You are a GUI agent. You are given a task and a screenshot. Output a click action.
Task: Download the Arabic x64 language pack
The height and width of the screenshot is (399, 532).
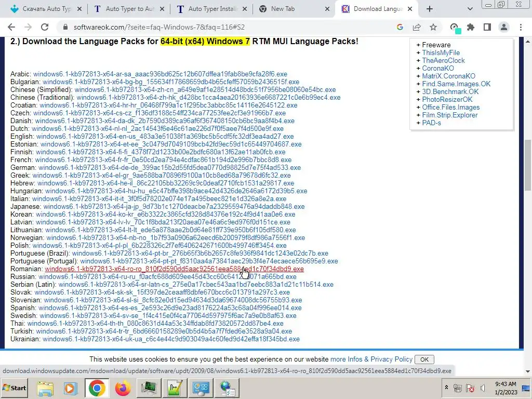[x=160, y=74]
